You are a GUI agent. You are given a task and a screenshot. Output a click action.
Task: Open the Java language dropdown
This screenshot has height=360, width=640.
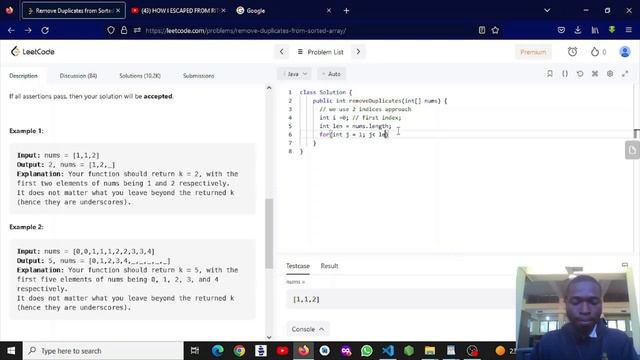295,74
